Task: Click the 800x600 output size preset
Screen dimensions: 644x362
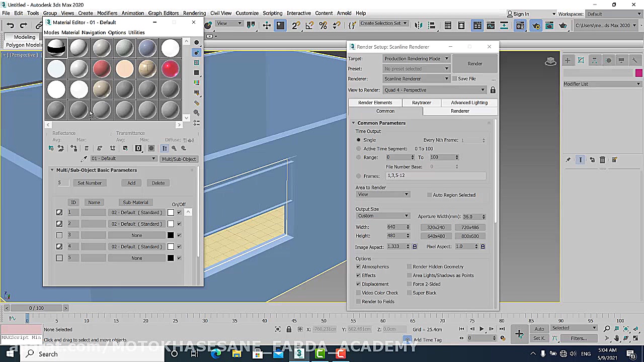Action: point(470,236)
